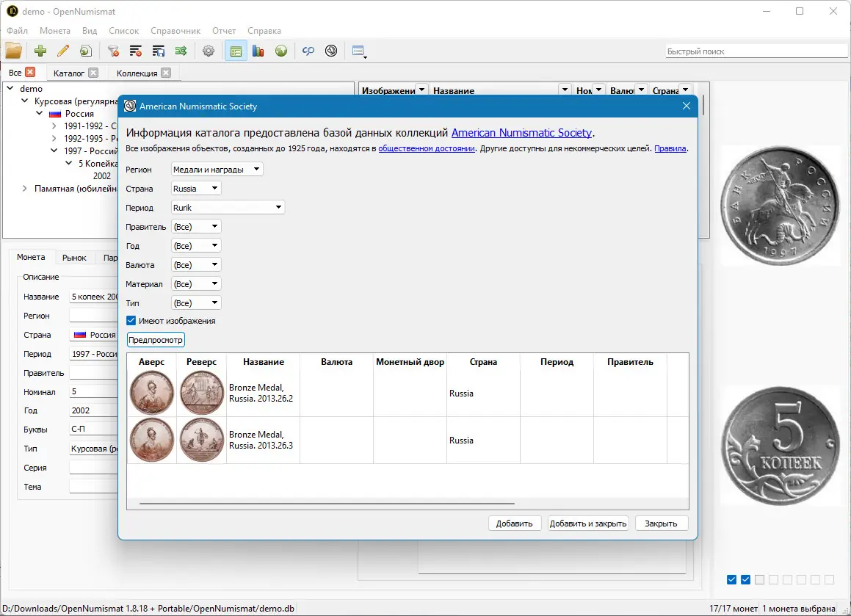Edit the selected coin with the pencil icon
This screenshot has width=851, height=616.
coord(63,51)
